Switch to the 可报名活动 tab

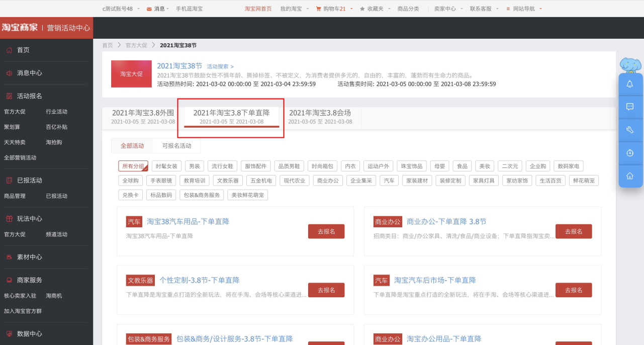[176, 146]
